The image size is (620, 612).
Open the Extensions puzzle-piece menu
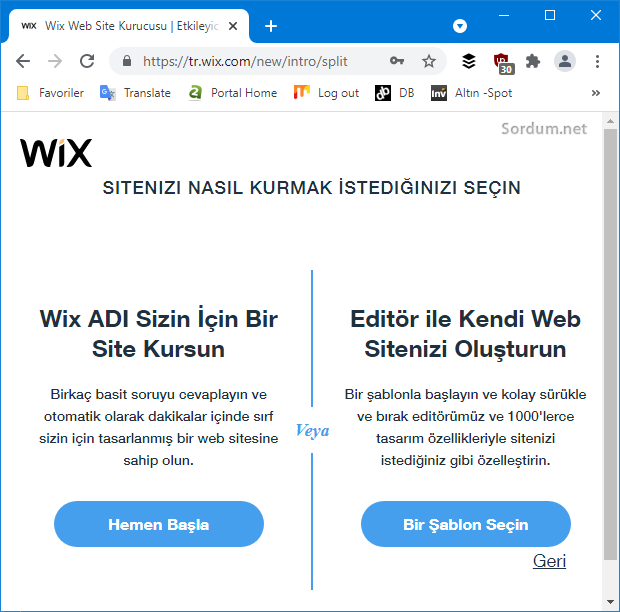coord(533,61)
